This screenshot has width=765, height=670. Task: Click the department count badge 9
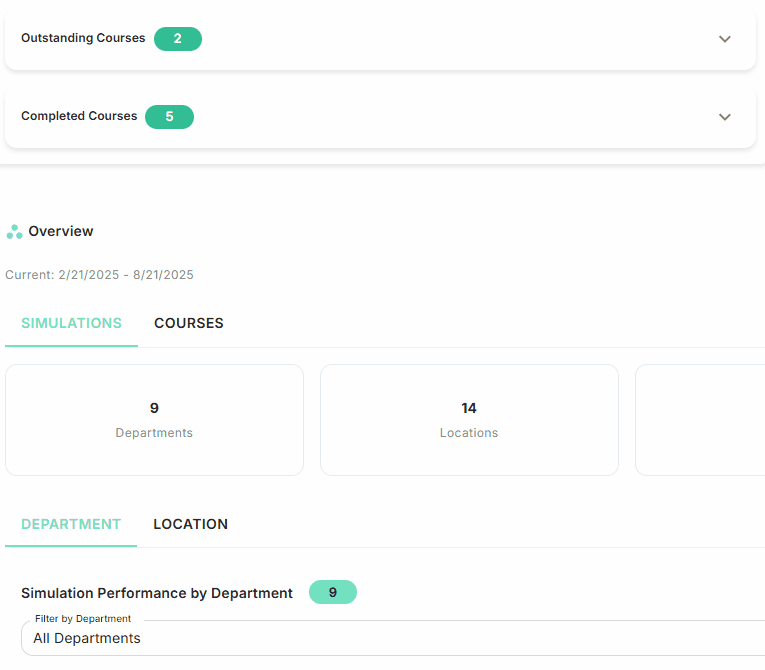click(x=333, y=592)
